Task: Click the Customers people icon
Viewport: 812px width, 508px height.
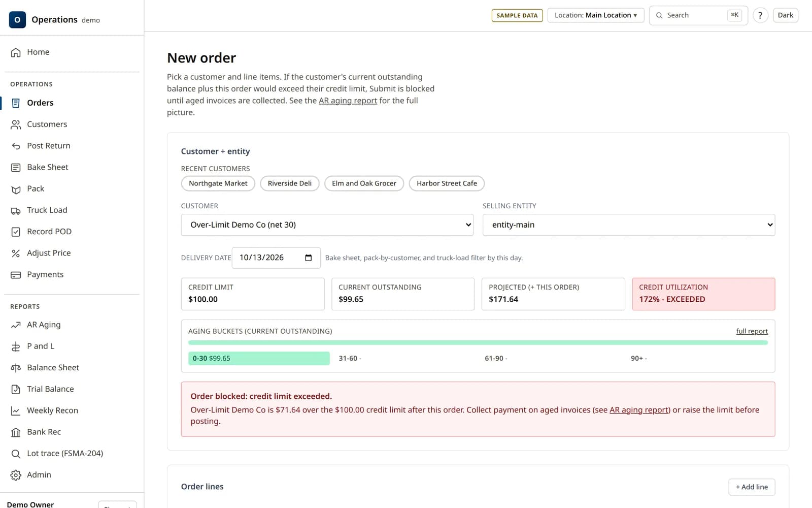Action: 16,124
